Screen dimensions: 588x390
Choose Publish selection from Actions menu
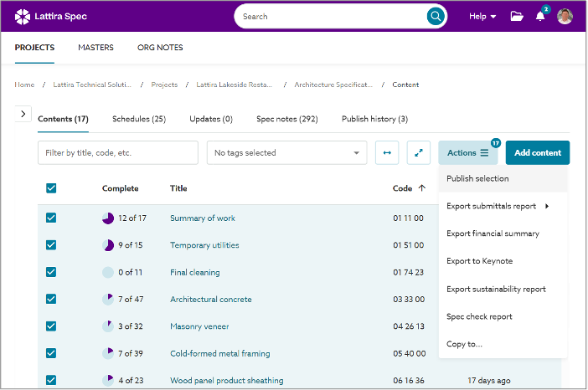[x=477, y=178]
